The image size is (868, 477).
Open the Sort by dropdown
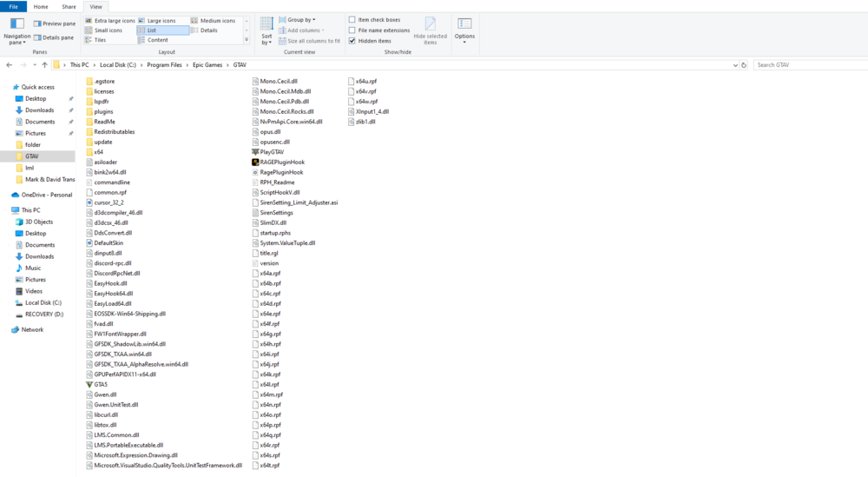(266, 31)
